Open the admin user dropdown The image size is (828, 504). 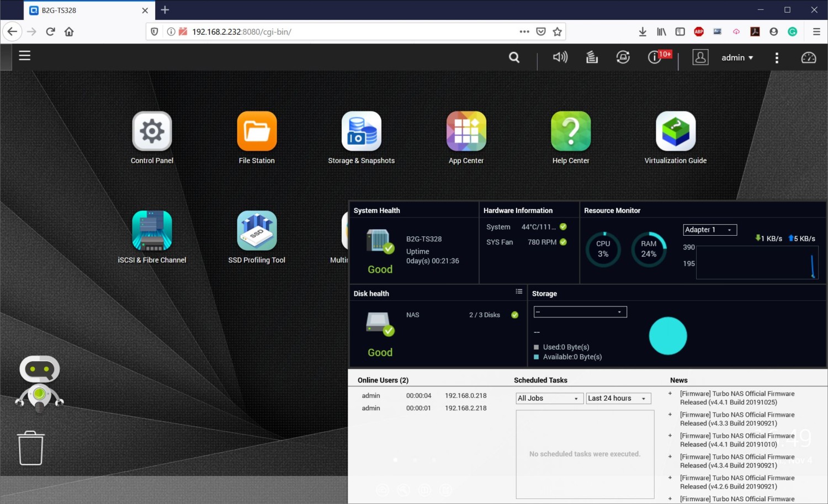click(x=737, y=57)
